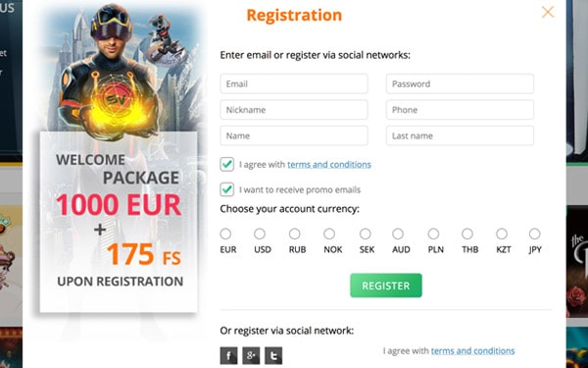588x368 pixels.
Task: Register via the Google Plus icon
Action: point(251,355)
